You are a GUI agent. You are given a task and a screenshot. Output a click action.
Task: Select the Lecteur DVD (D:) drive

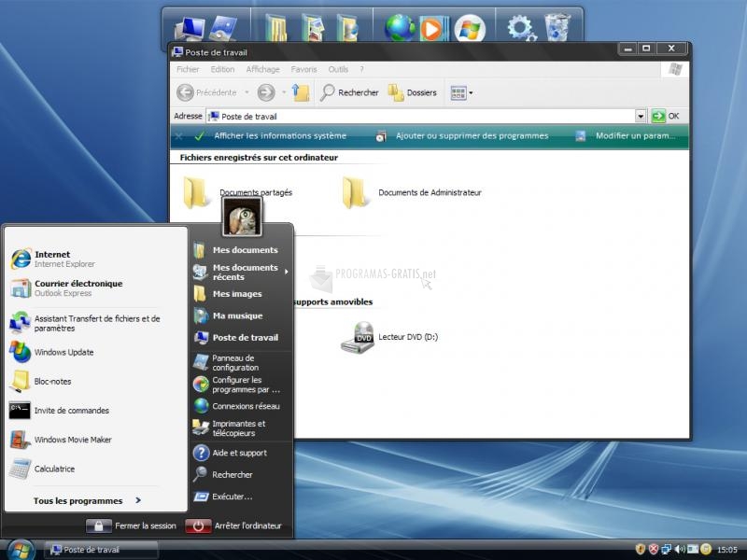pos(389,337)
